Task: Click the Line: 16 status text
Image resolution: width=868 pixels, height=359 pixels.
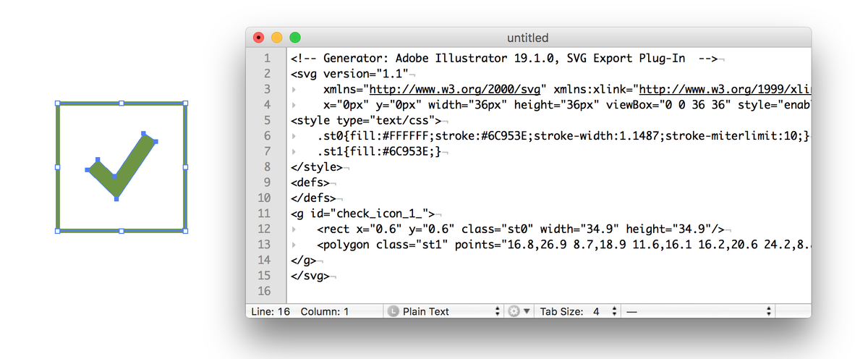Action: tap(271, 311)
